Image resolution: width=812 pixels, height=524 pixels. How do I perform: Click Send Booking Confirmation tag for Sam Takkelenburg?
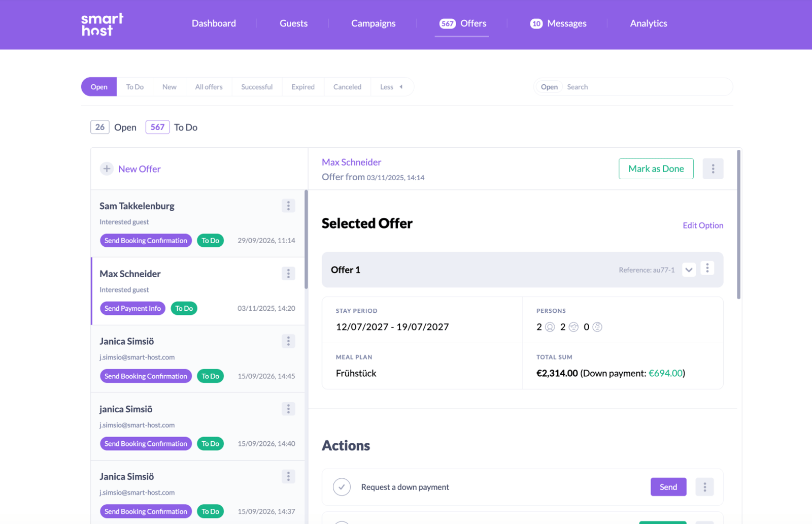[x=146, y=241]
